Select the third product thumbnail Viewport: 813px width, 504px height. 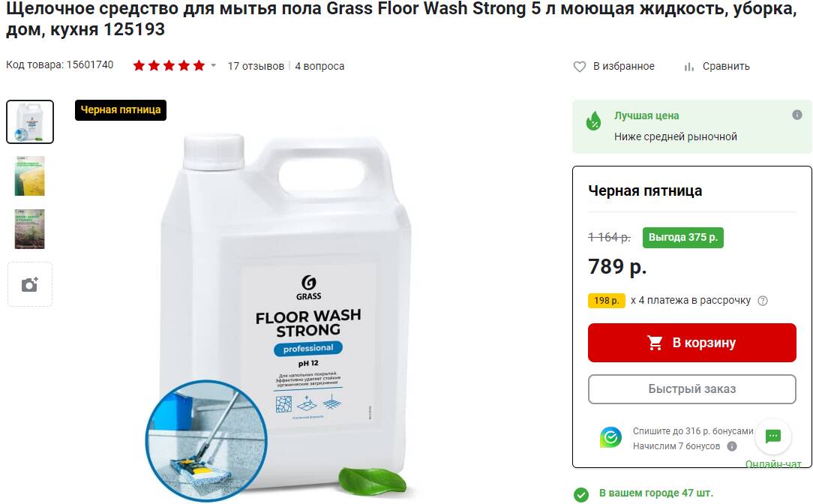[30, 229]
